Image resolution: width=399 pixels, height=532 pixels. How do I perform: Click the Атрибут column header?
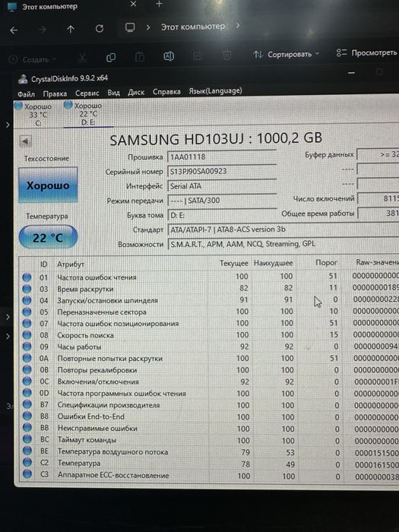tap(71, 264)
